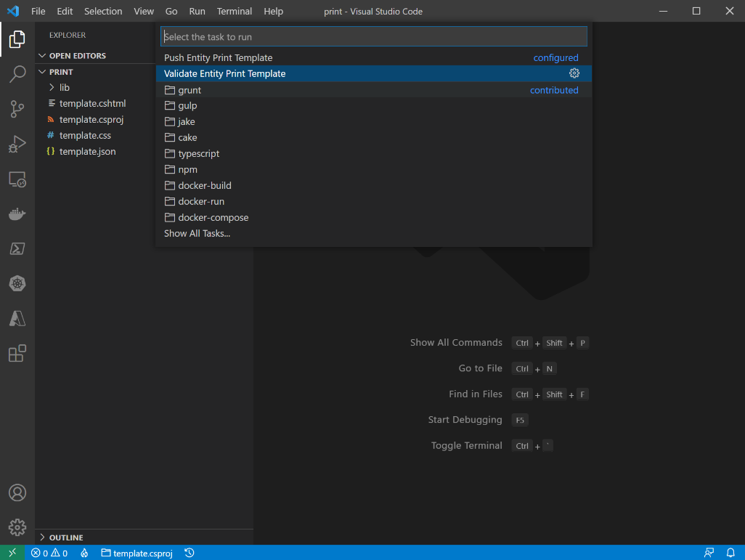
Task: Open the View menu
Action: [144, 11]
